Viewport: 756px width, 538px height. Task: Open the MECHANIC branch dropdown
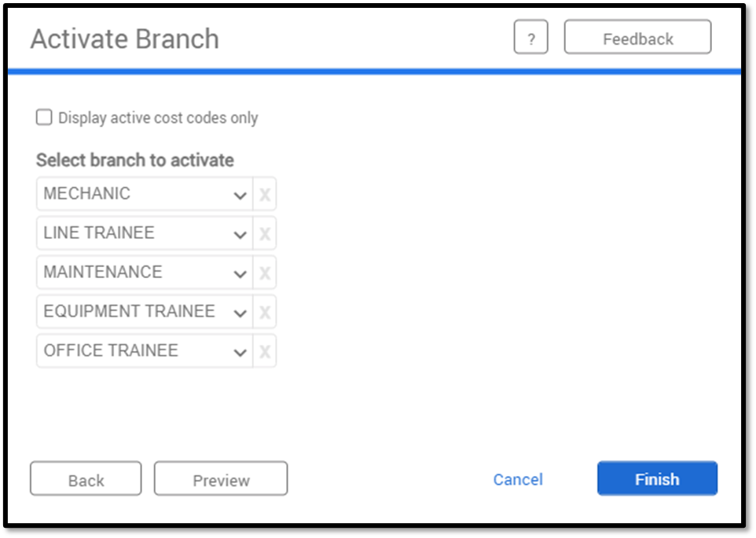(x=240, y=193)
